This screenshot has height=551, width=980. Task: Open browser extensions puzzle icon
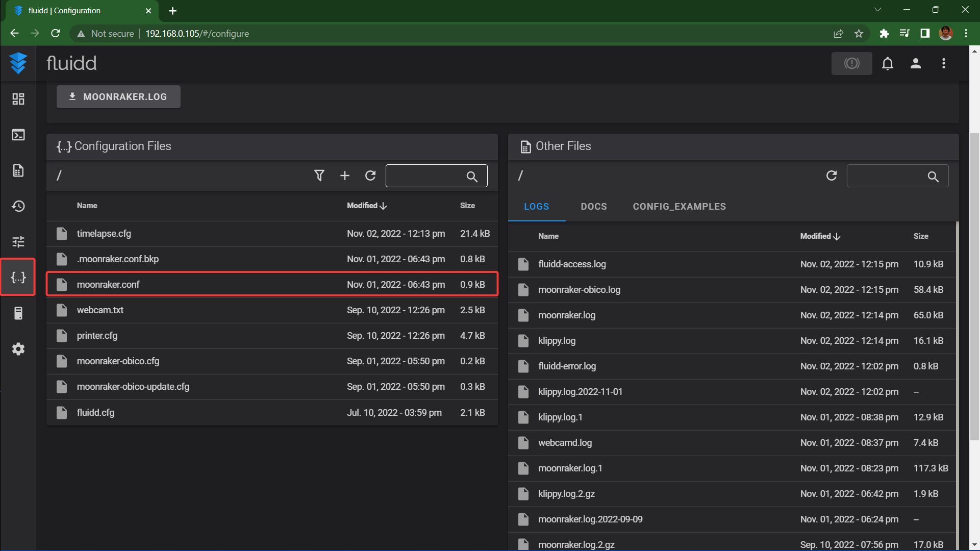(884, 33)
